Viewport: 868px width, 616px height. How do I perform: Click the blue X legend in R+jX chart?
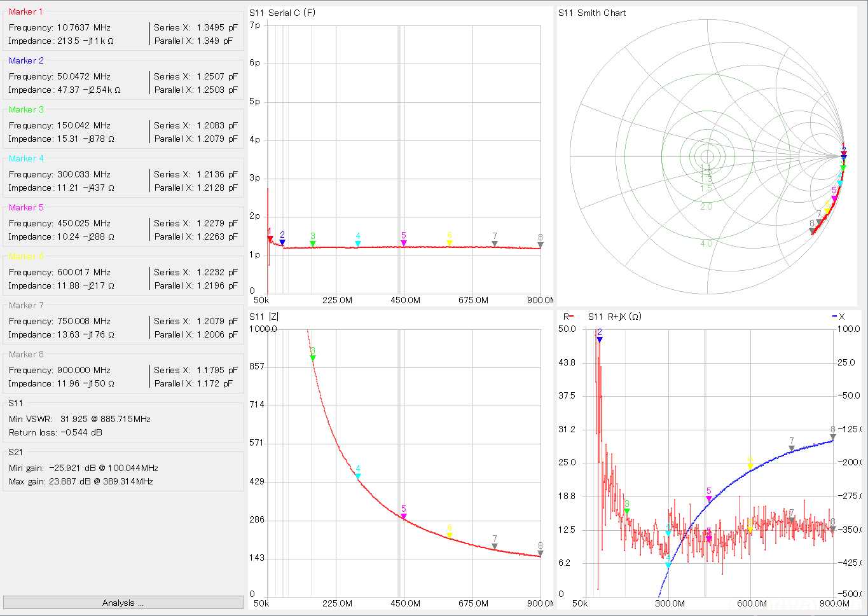click(839, 316)
